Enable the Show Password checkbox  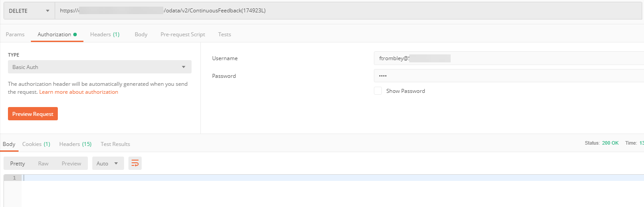click(378, 91)
